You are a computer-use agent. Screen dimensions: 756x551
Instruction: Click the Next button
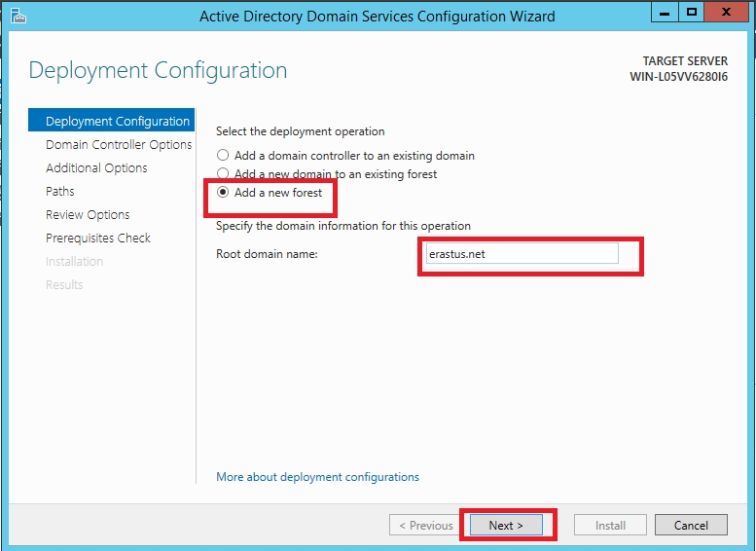[506, 525]
